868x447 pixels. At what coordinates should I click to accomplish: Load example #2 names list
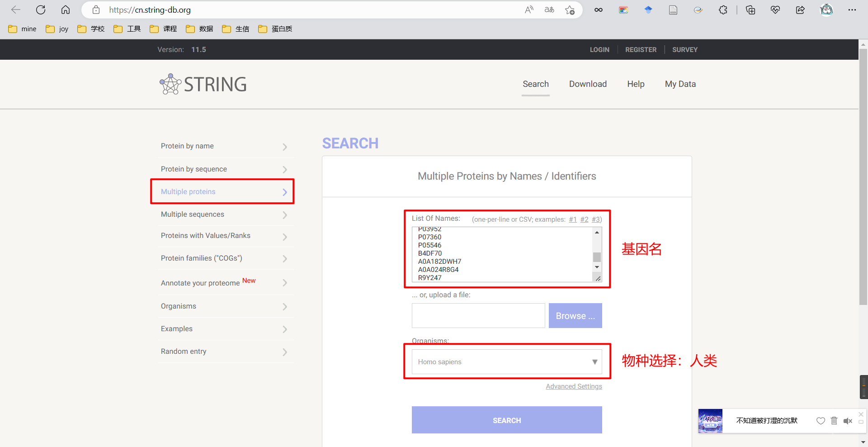coord(585,219)
